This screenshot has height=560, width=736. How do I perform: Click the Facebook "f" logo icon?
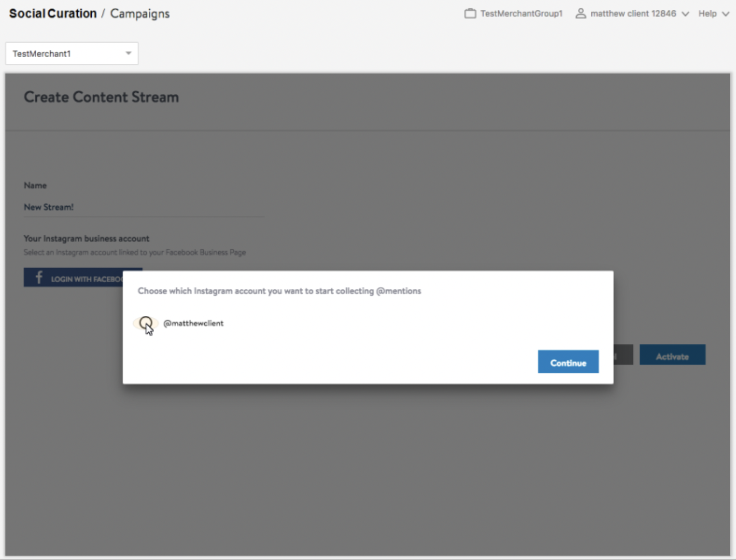39,278
